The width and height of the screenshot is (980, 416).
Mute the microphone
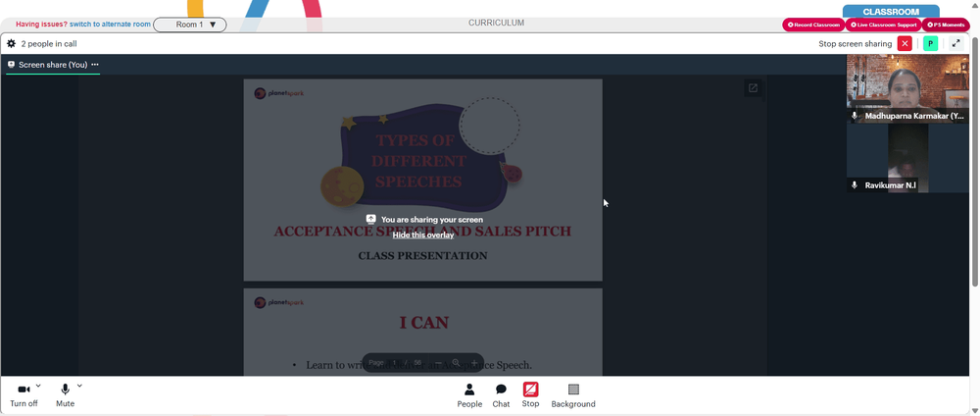65,394
